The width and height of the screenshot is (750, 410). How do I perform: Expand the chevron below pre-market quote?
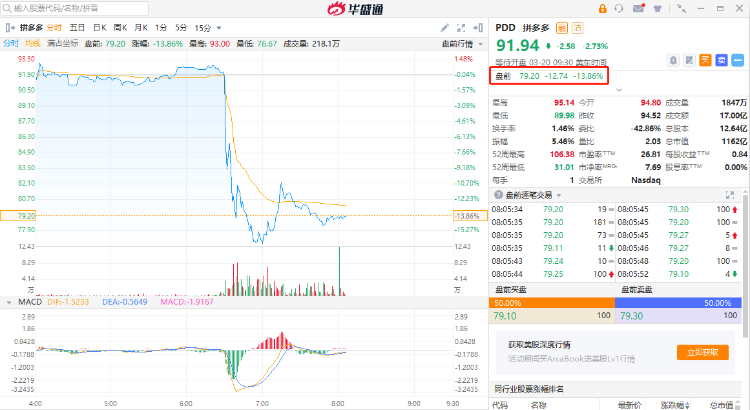click(x=619, y=90)
